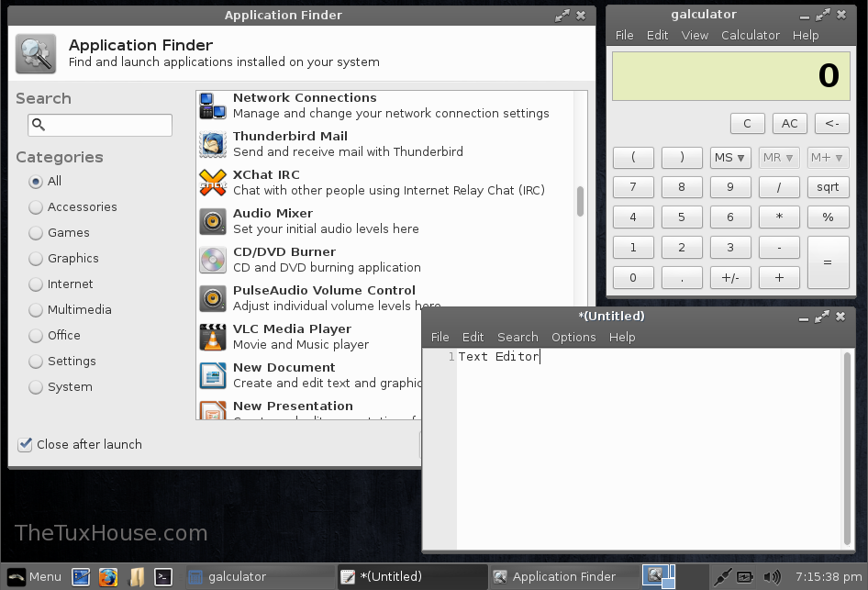The height and width of the screenshot is (590, 868).
Task: Launch VLC Media Player from its cone icon
Action: tap(213, 337)
